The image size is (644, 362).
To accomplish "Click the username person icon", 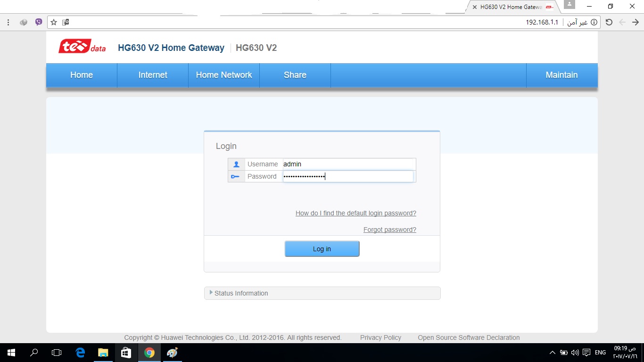I will pos(236,164).
